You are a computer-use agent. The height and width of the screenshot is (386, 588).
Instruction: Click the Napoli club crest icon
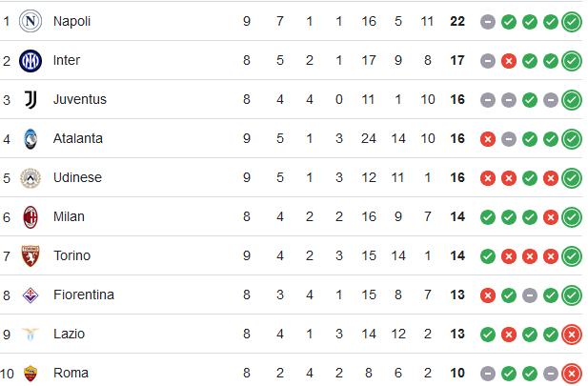click(30, 21)
